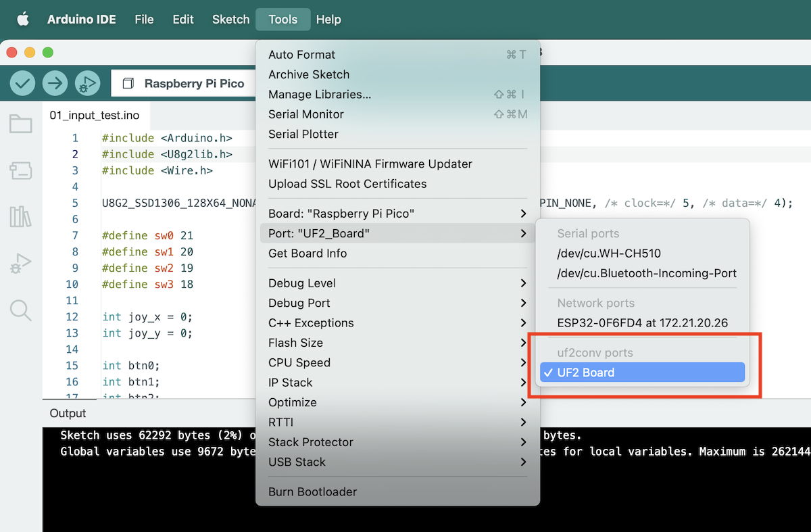The image size is (811, 532).
Task: Click the "int joy_y = 0;" code line
Action: click(148, 333)
